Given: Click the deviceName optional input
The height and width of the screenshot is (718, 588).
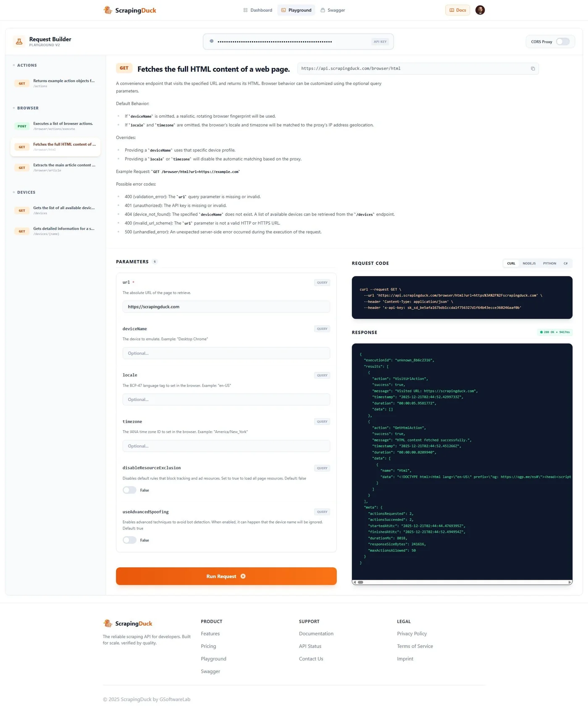Looking at the screenshot, I should click(x=226, y=353).
